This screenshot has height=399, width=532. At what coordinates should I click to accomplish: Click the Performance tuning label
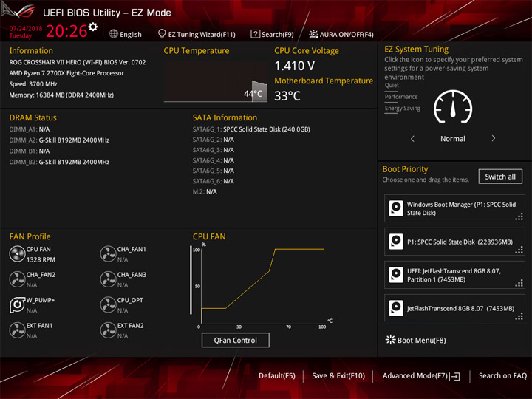click(x=401, y=97)
